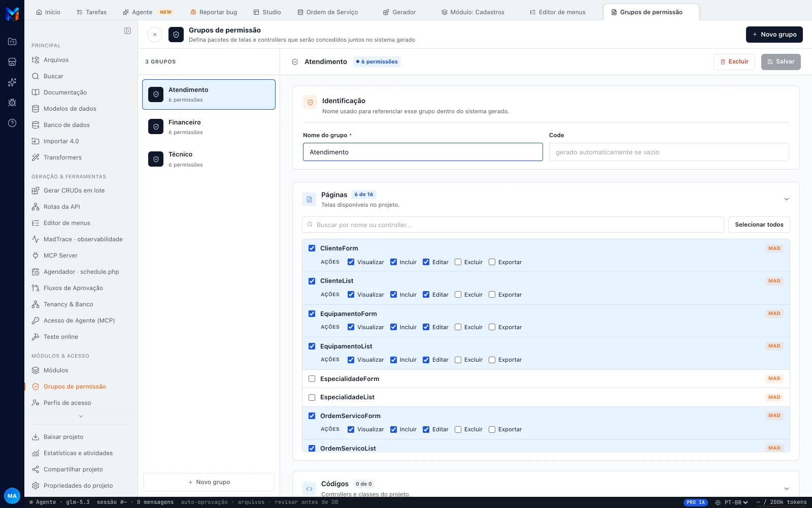812x508 pixels.
Task: Close the permission groups view with X
Action: (x=155, y=35)
